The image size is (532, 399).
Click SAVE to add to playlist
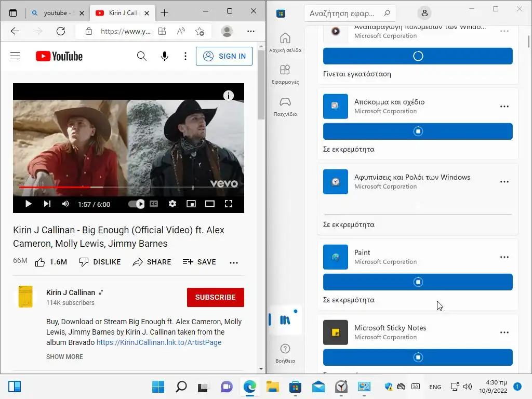[x=199, y=262]
